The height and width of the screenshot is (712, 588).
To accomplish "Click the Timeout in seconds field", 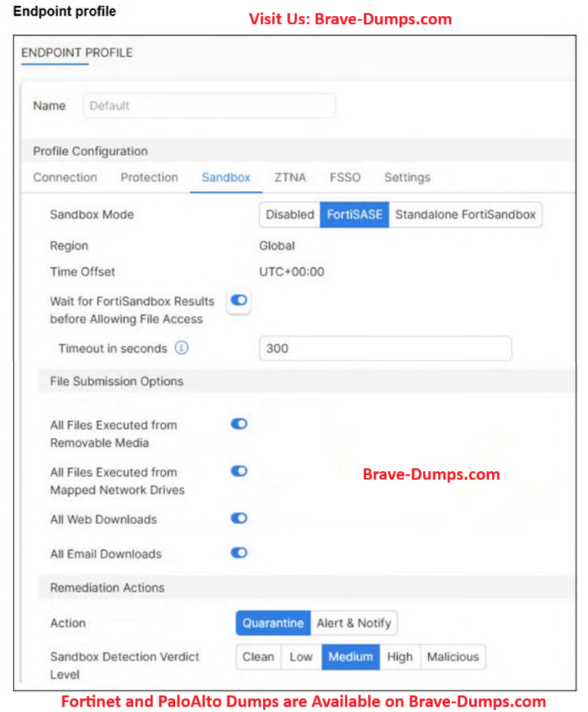I will (385, 348).
